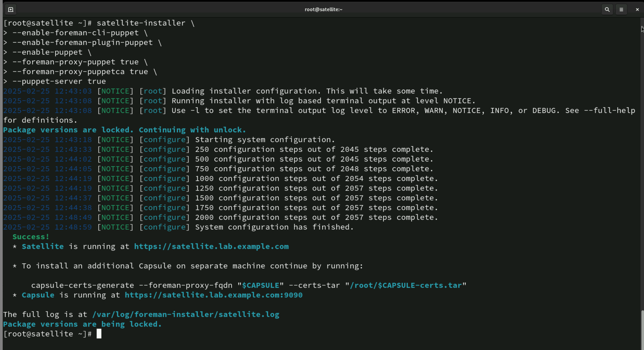Click the "Continuing with unlock." text
The image size is (644, 350).
[x=192, y=130]
